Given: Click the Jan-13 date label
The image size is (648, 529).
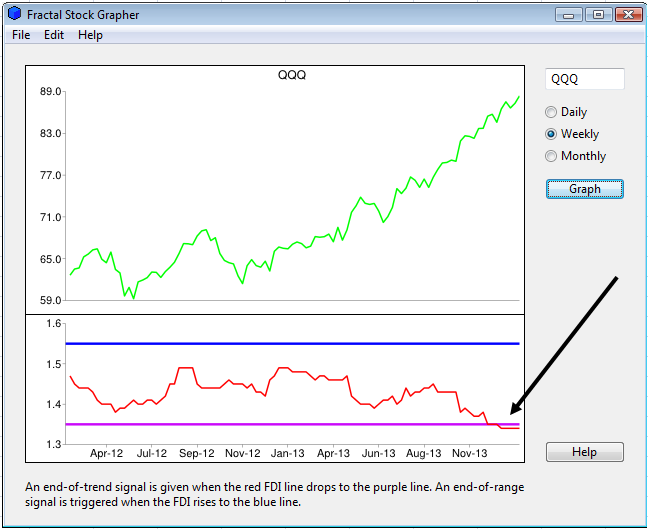Looking at the screenshot, I should (288, 453).
